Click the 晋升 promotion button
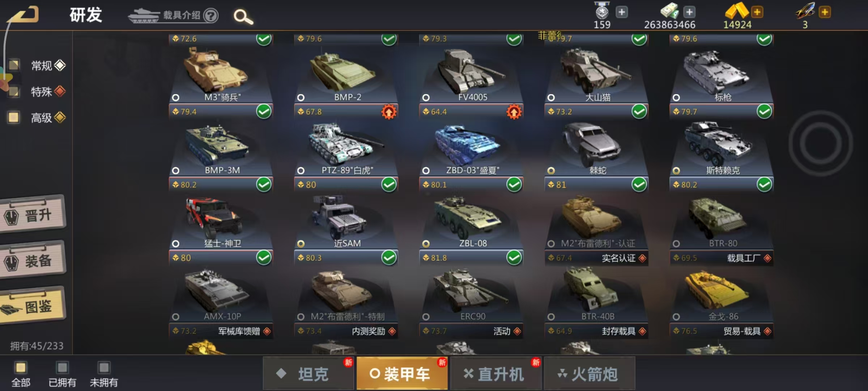Screen dimensions: 868x391 coord(33,215)
